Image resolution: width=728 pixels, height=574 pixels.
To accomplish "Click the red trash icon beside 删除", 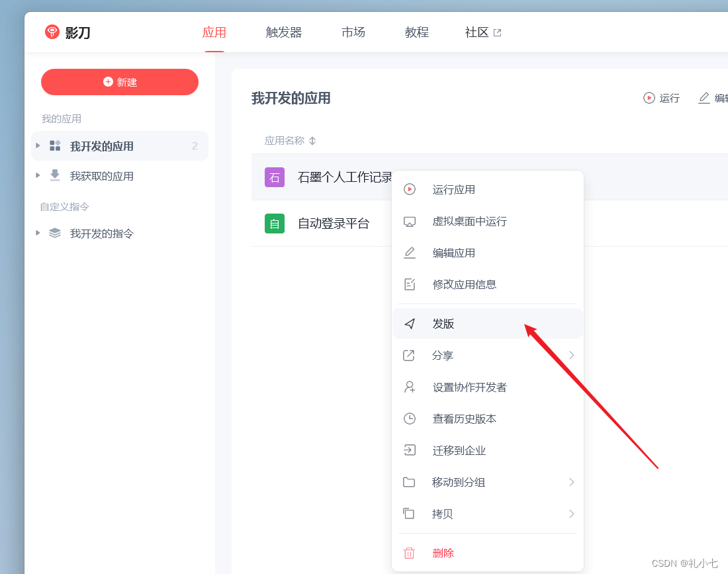I will coord(409,553).
